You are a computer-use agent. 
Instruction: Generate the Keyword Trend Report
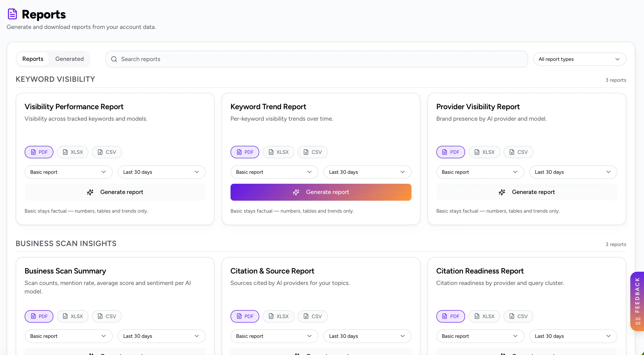coord(321,192)
